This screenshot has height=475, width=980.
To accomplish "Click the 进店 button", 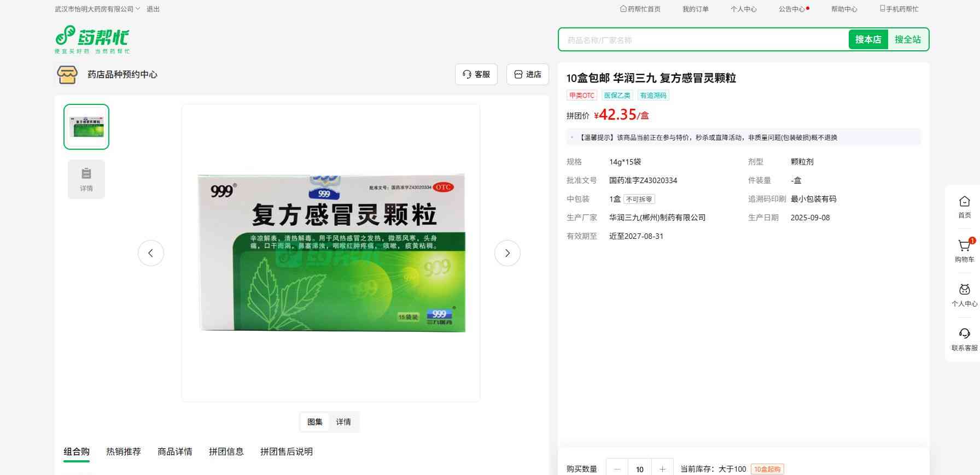I will click(x=528, y=74).
